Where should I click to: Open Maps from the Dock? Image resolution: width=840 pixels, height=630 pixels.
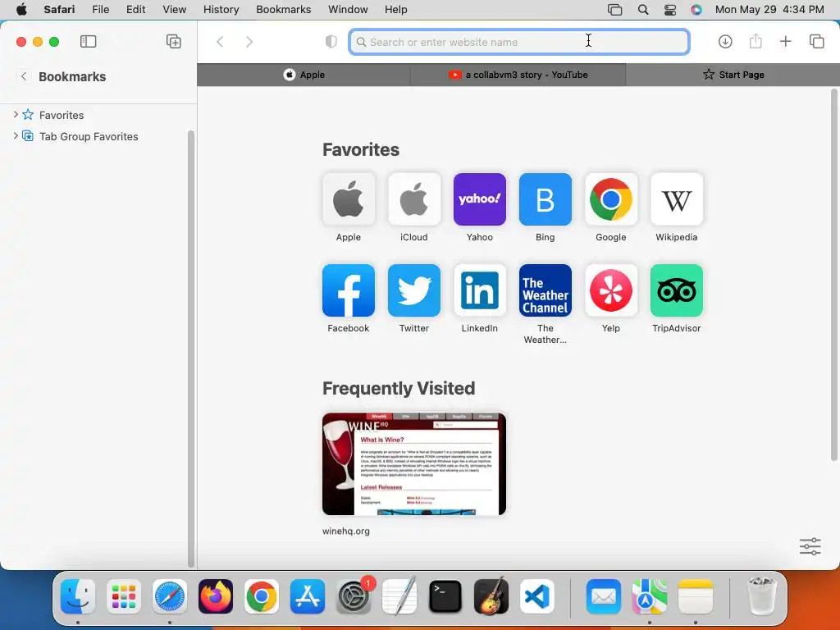tap(650, 596)
